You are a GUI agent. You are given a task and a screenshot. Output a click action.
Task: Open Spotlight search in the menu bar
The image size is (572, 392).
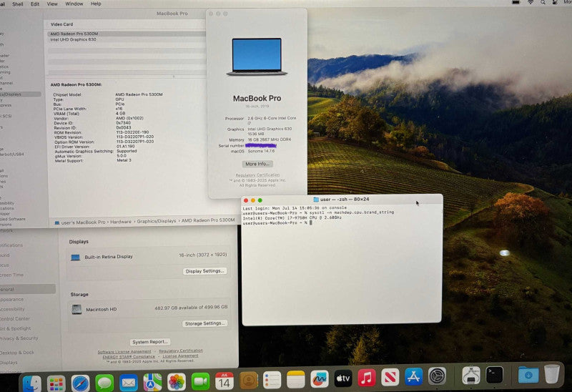click(x=543, y=2)
